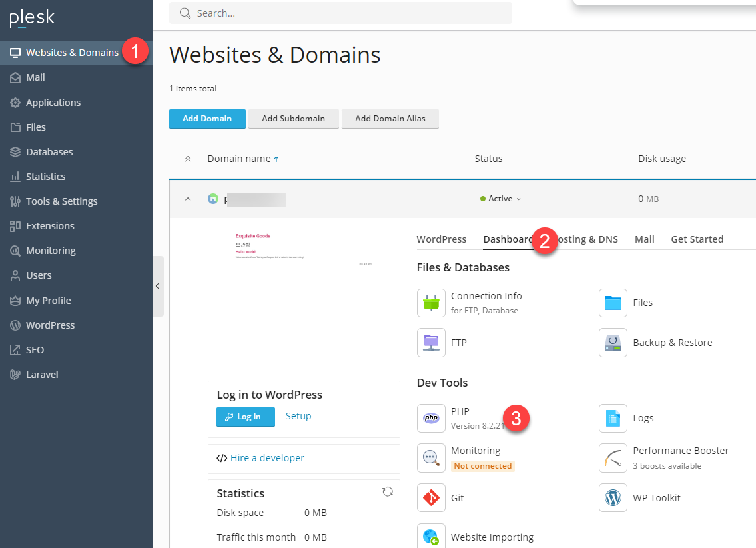Click the domain favicon icon
The width and height of the screenshot is (756, 548).
212,199
